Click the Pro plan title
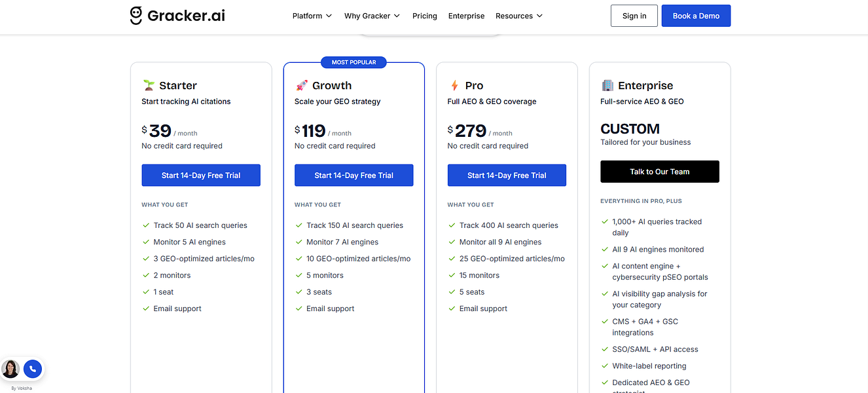The width and height of the screenshot is (868, 393). pyautogui.click(x=475, y=85)
